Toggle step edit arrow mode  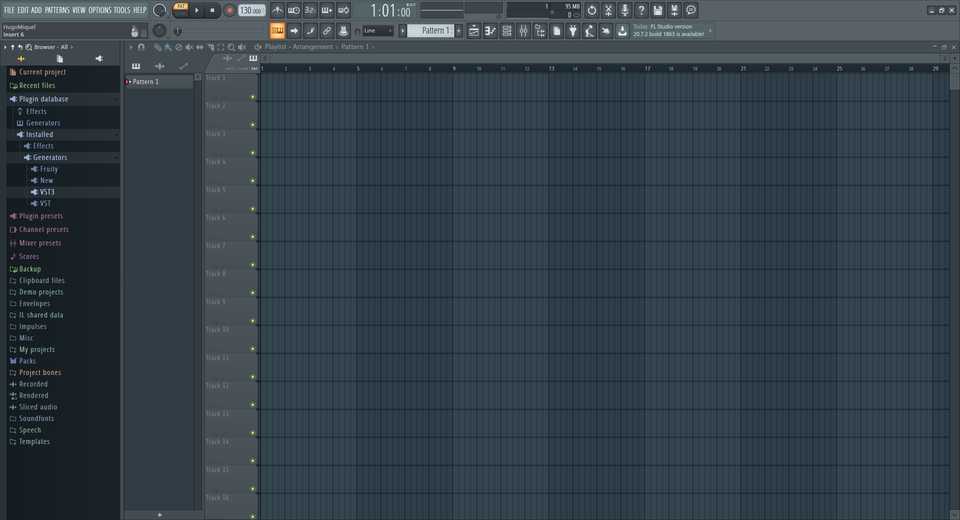click(x=294, y=31)
